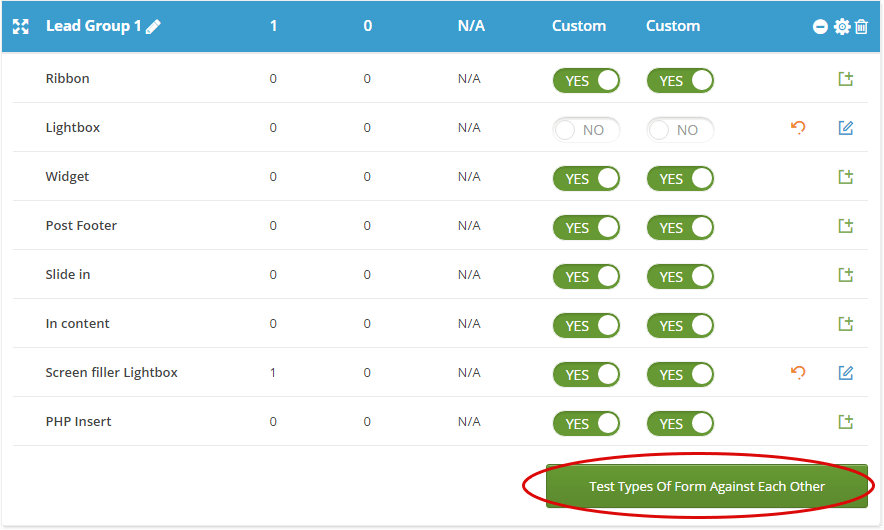Toggle first YES switch in Widget row
The width and height of the screenshot is (884, 530).
click(586, 179)
